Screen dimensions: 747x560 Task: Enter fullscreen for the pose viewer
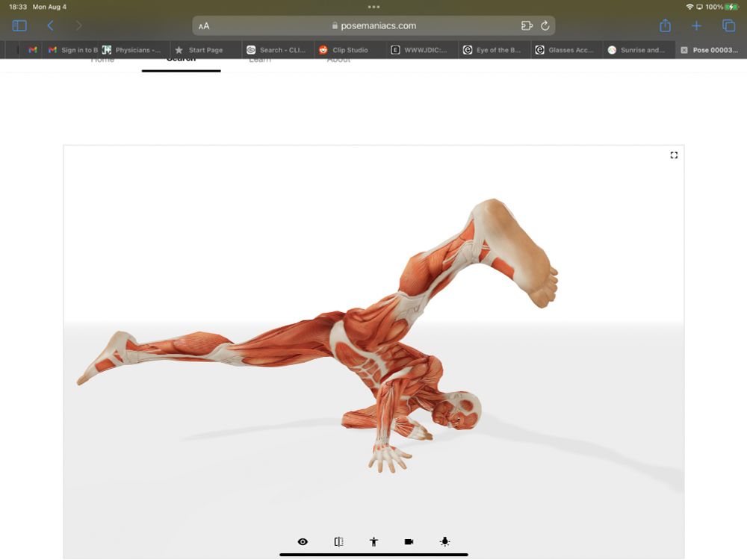(674, 155)
